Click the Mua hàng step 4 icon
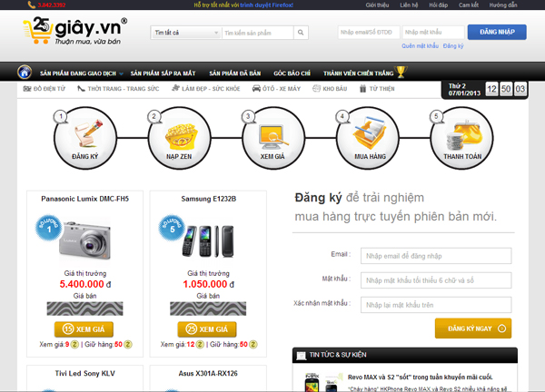 [368, 138]
